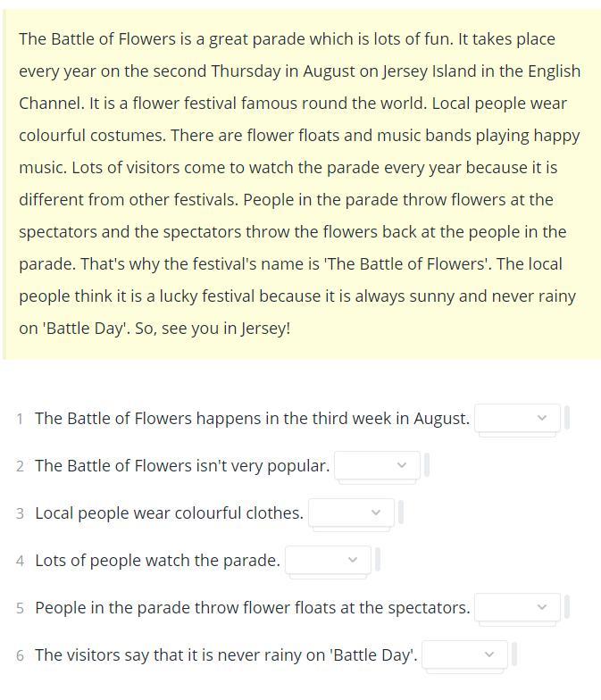Open answer dropdown for statement 1 about August
Screen dimensions: 601x700
click(x=517, y=418)
